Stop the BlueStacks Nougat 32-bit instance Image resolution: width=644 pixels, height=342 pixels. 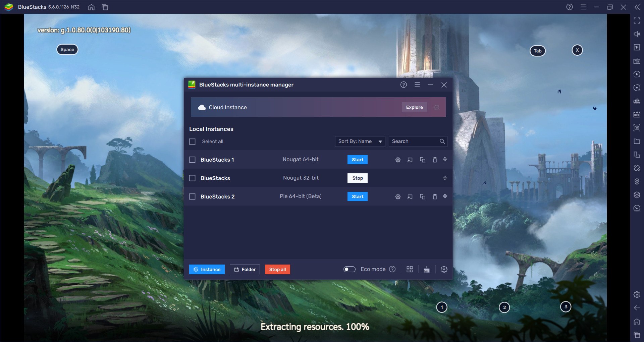tap(358, 178)
